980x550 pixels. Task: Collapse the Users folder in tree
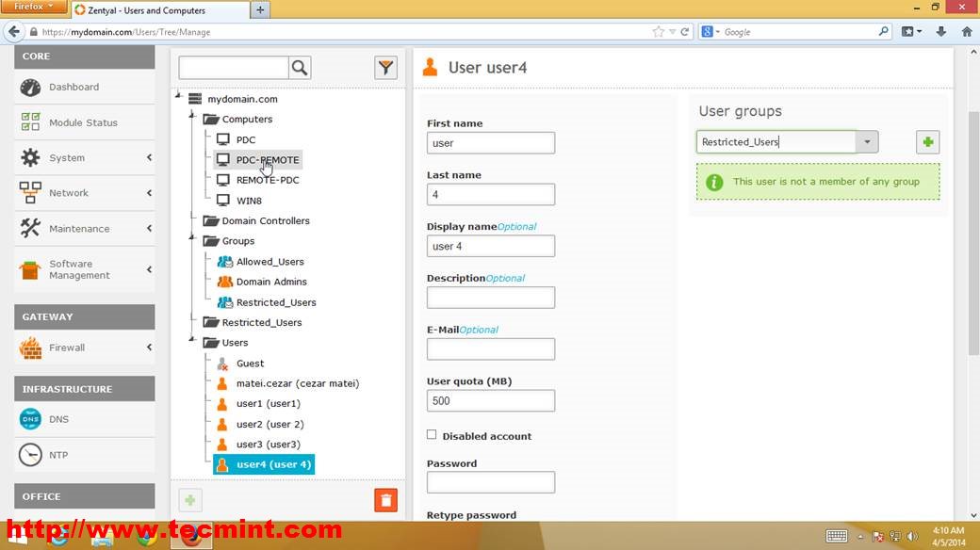coord(192,340)
